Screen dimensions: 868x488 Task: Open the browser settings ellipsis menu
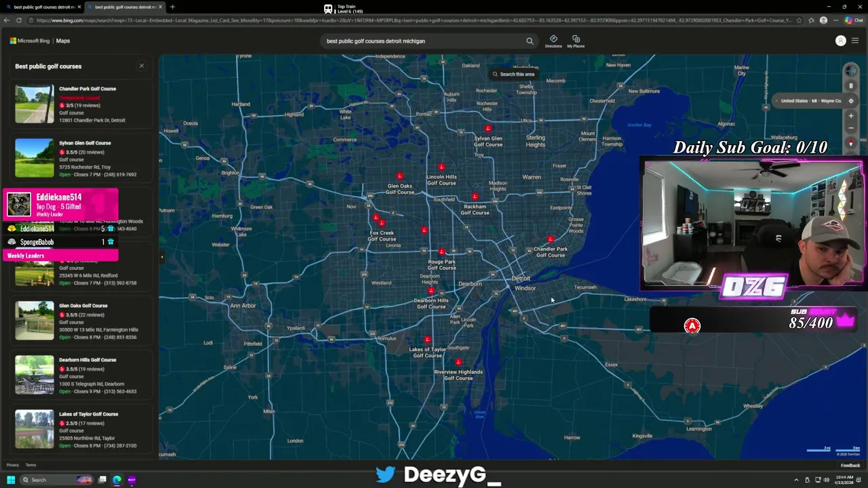pos(835,20)
